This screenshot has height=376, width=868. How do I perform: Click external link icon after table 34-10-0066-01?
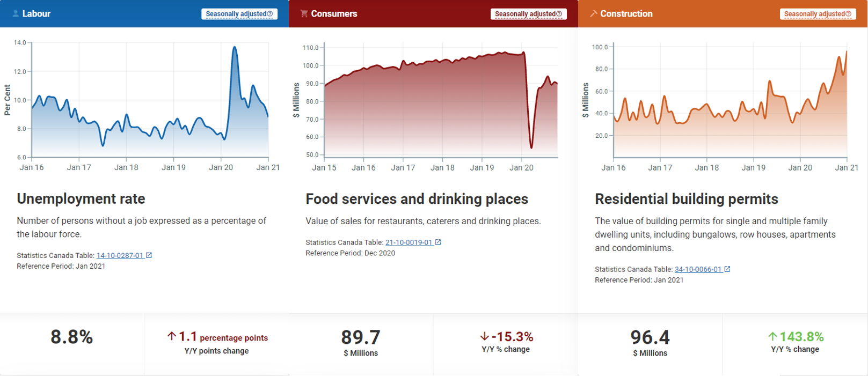point(727,269)
